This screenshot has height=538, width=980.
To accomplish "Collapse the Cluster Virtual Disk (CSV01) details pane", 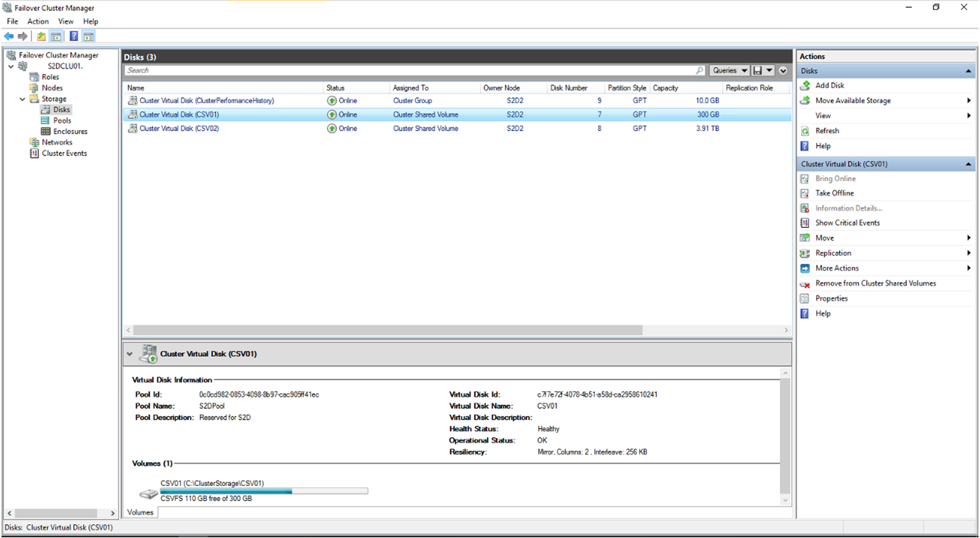I will pyautogui.click(x=129, y=354).
